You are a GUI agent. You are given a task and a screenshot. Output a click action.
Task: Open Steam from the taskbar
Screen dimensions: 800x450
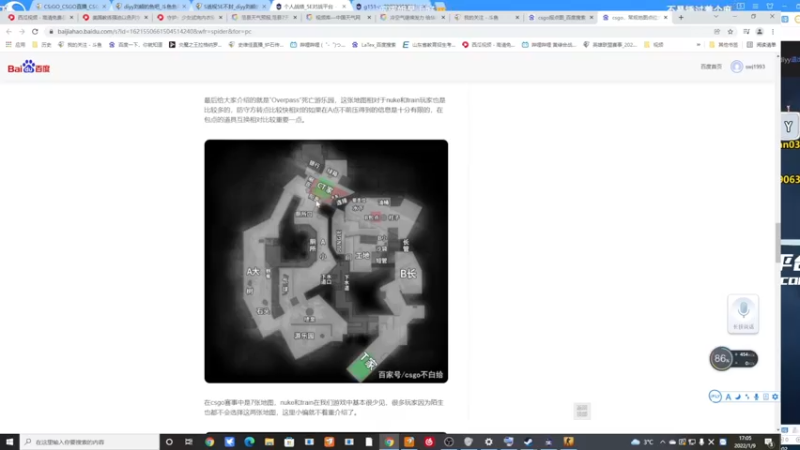click(x=528, y=442)
